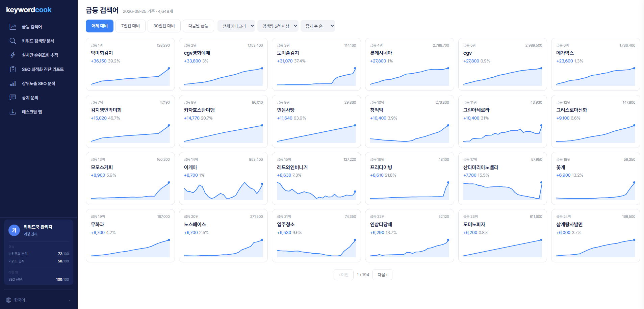Click the clipboard icon for SEO 최적화 진단 리포트
644x309 pixels.
[13, 69]
